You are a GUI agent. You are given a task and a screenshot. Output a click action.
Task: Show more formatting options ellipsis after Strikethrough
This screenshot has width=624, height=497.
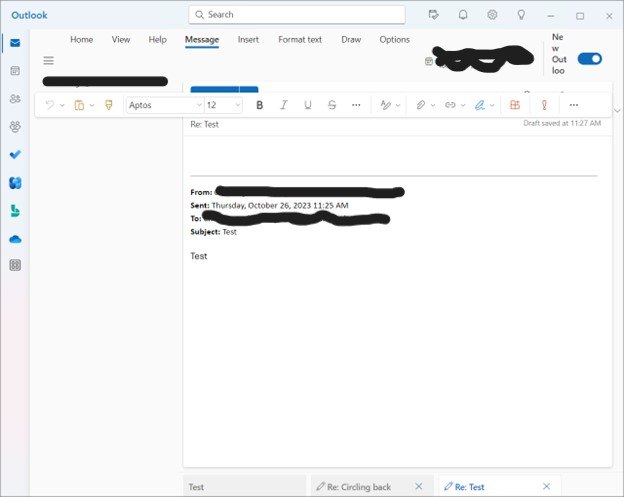(x=356, y=105)
